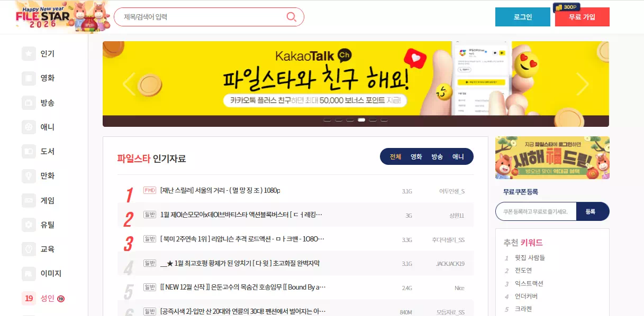Jump to the last banner carousel indicator
644x316 pixels.
[384, 120]
